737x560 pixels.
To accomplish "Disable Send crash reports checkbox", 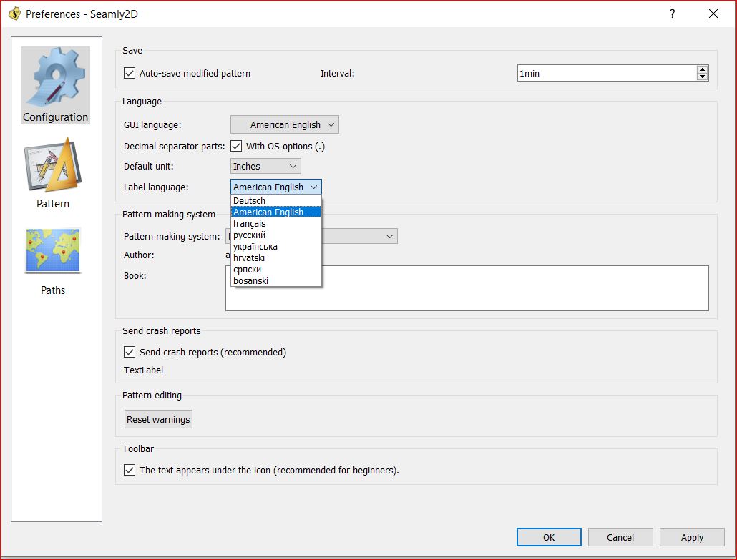I will (130, 352).
